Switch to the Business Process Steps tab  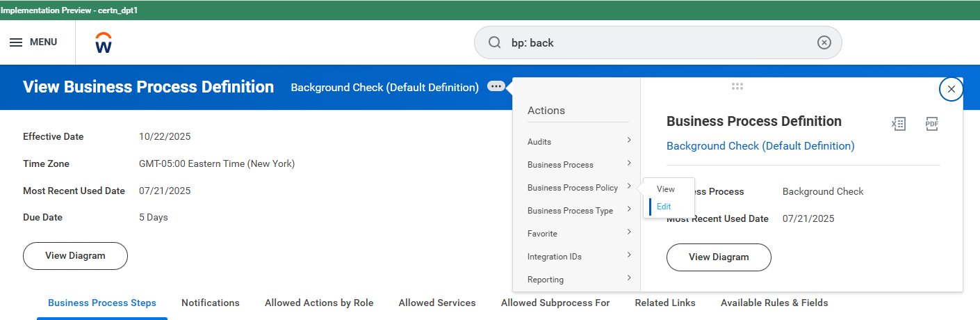coord(102,303)
